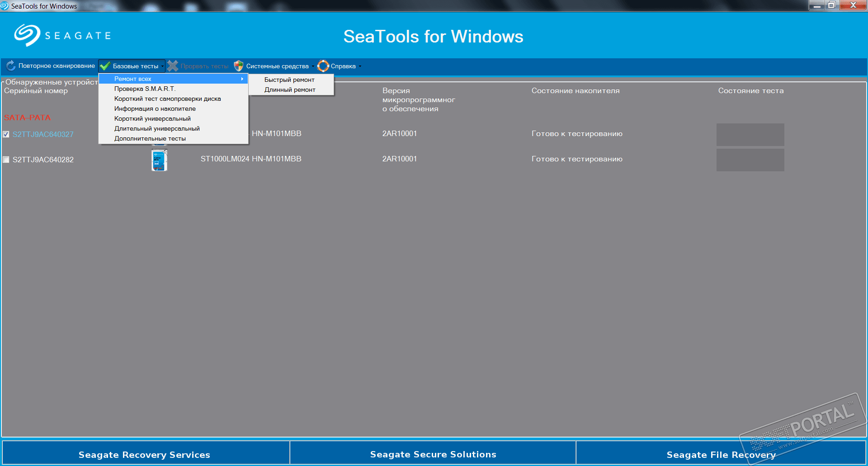
Task: Run Длительный универсальный test
Action: click(x=174, y=128)
